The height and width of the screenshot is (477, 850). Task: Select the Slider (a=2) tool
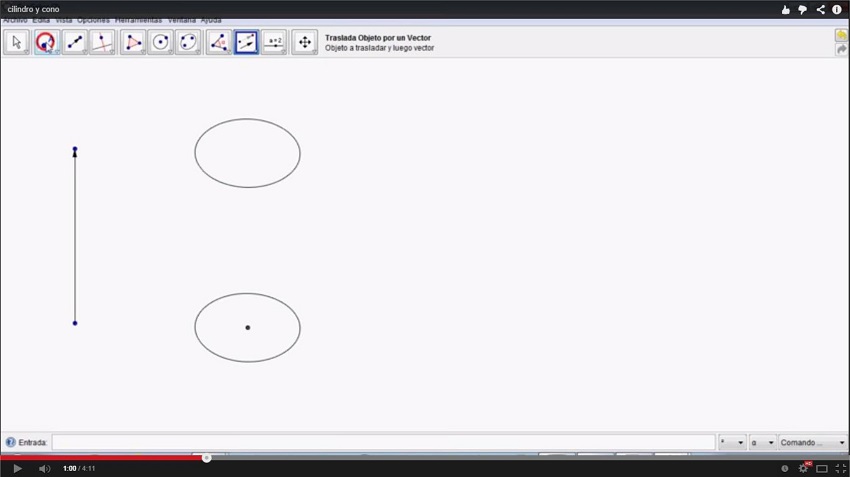coord(274,42)
